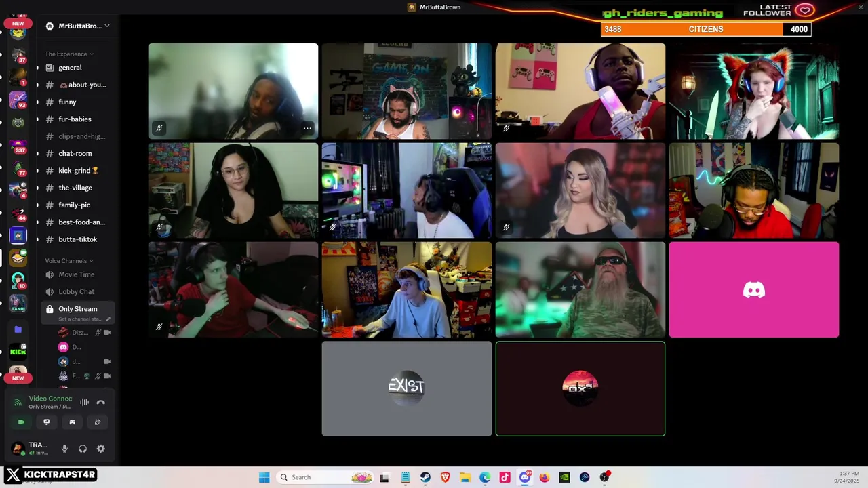Open Steam from the taskbar

tap(425, 477)
